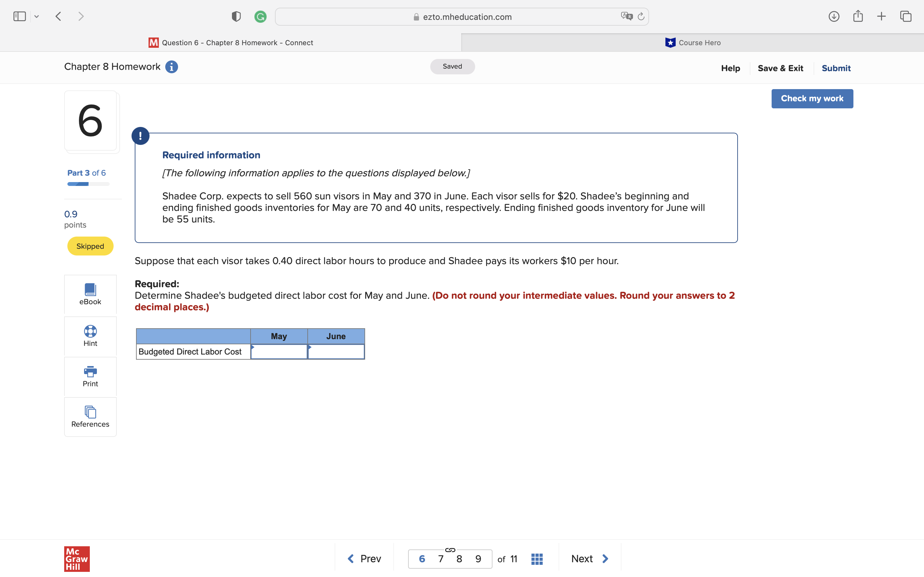Open Safari downloads icon
Viewport: 924px width, 577px height.
tap(834, 16)
